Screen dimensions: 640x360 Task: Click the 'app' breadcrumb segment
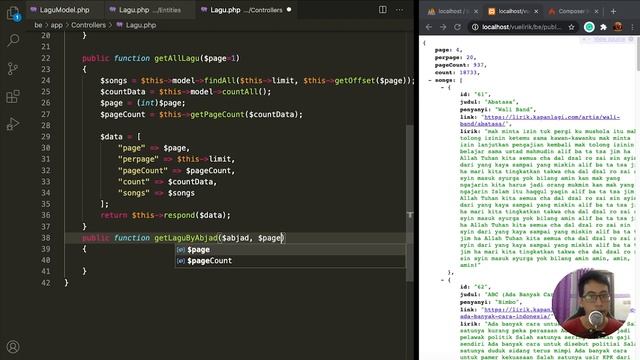click(x=57, y=25)
